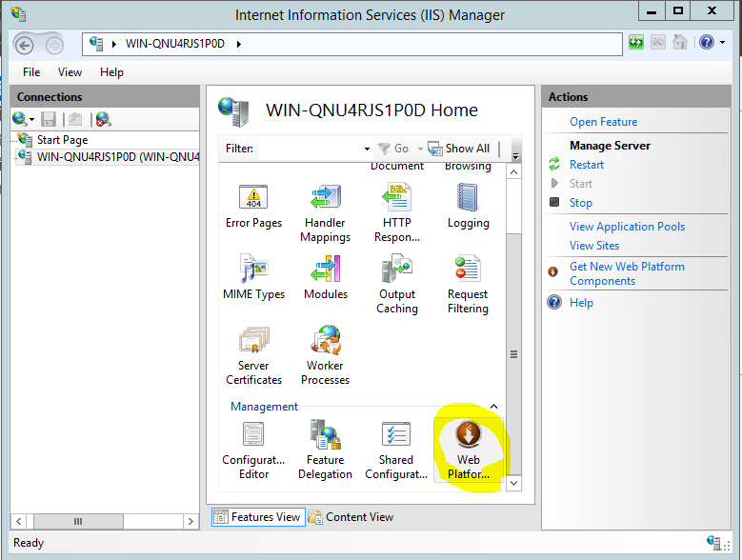Open the Filter dropdown arrow

tap(367, 149)
